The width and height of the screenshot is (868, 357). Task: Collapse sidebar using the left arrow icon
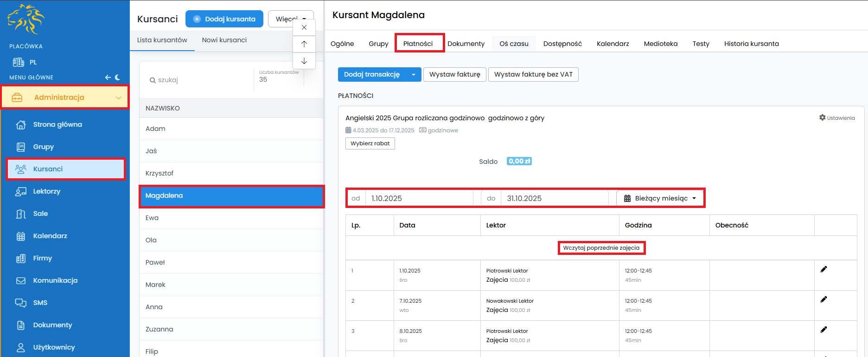(108, 78)
